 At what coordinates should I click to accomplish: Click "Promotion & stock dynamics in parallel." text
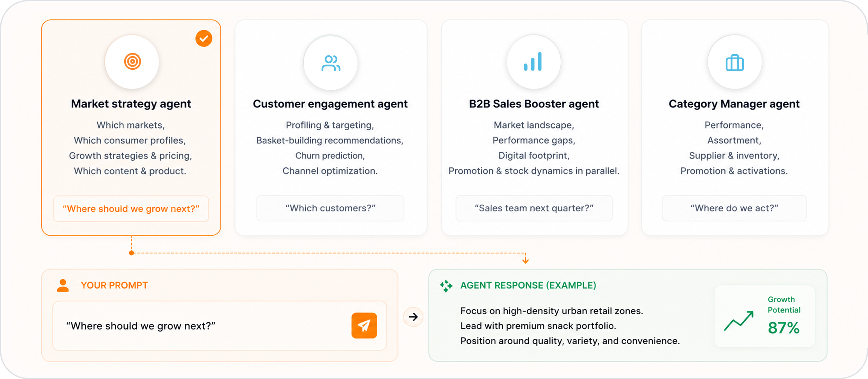[534, 171]
